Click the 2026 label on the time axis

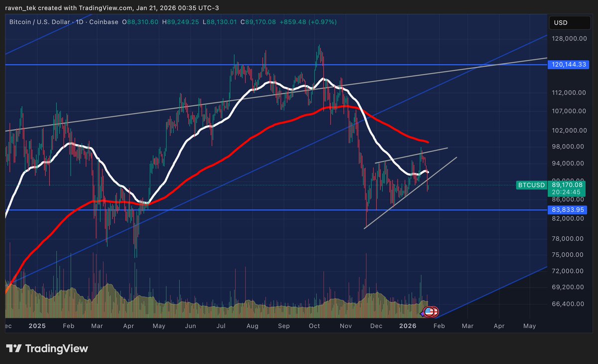coord(408,326)
